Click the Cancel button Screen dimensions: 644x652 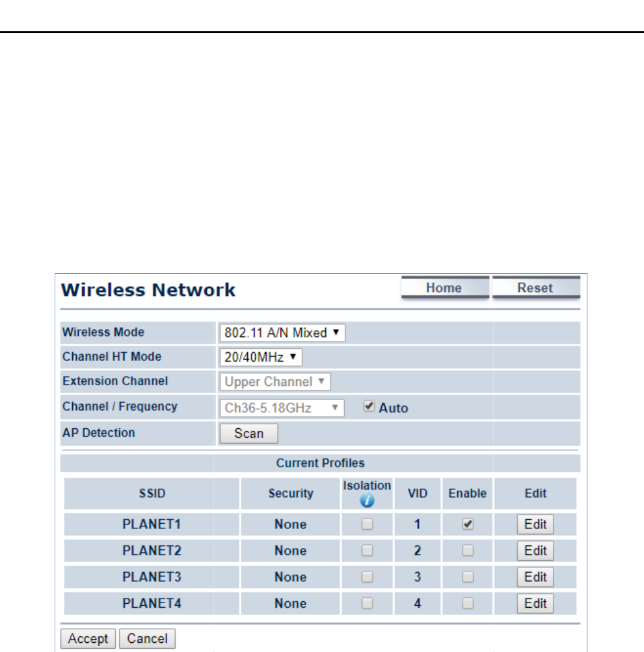[147, 638]
